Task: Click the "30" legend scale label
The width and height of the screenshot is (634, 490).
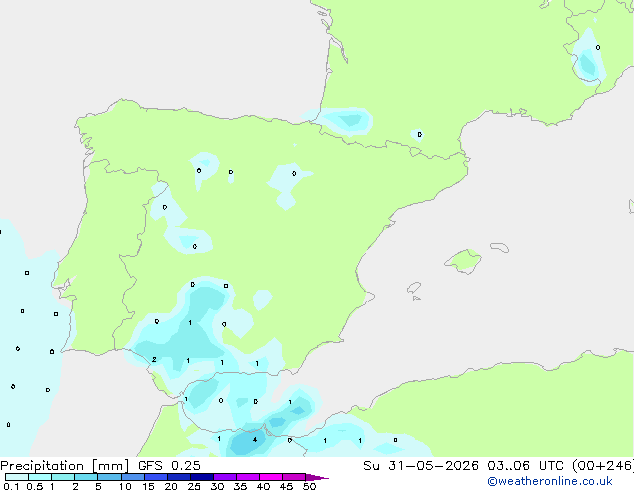Action: [217, 486]
